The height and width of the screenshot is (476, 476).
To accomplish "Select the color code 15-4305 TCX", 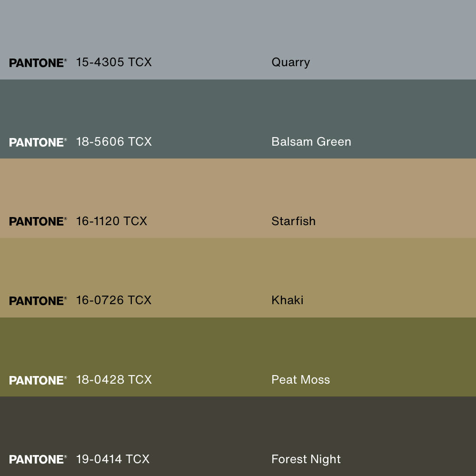I will [x=114, y=62].
